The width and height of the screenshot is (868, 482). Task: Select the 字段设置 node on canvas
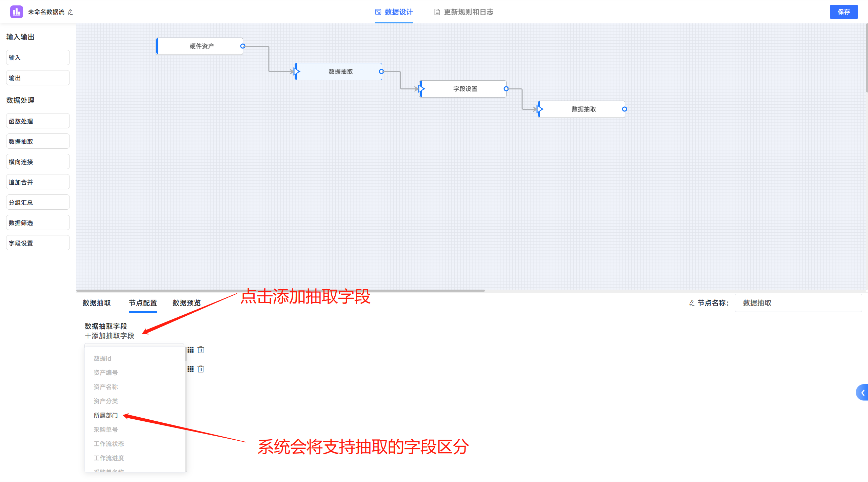463,89
